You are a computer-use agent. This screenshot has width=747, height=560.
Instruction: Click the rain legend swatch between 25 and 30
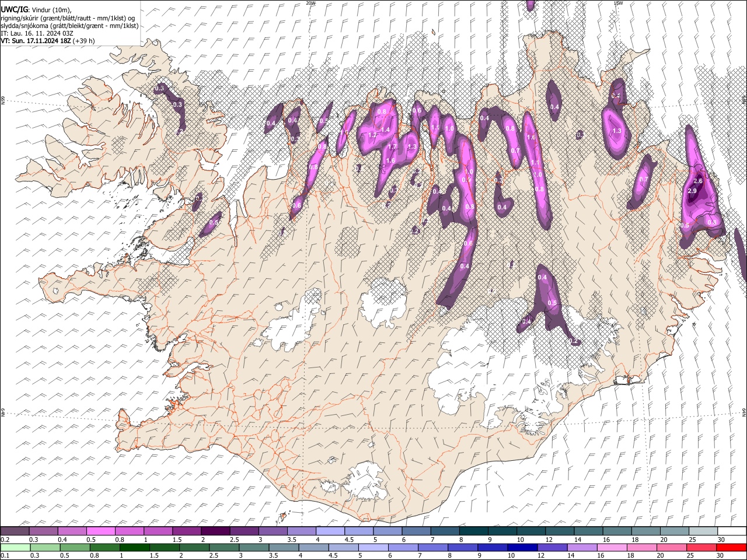(703, 547)
